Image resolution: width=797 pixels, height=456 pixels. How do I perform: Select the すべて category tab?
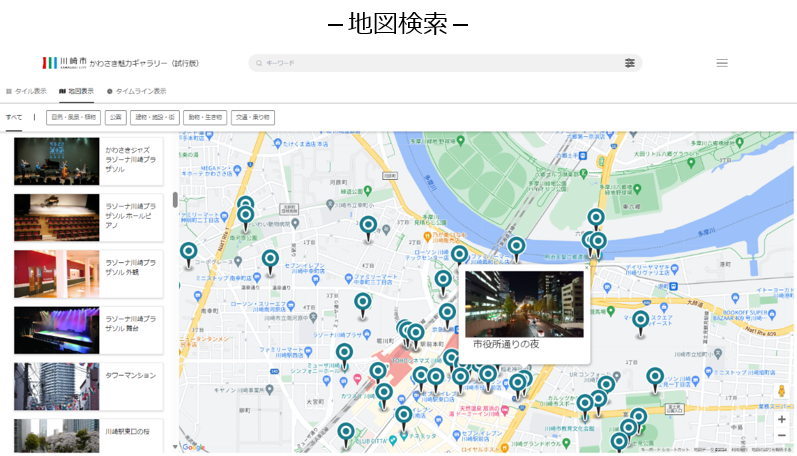(x=14, y=117)
